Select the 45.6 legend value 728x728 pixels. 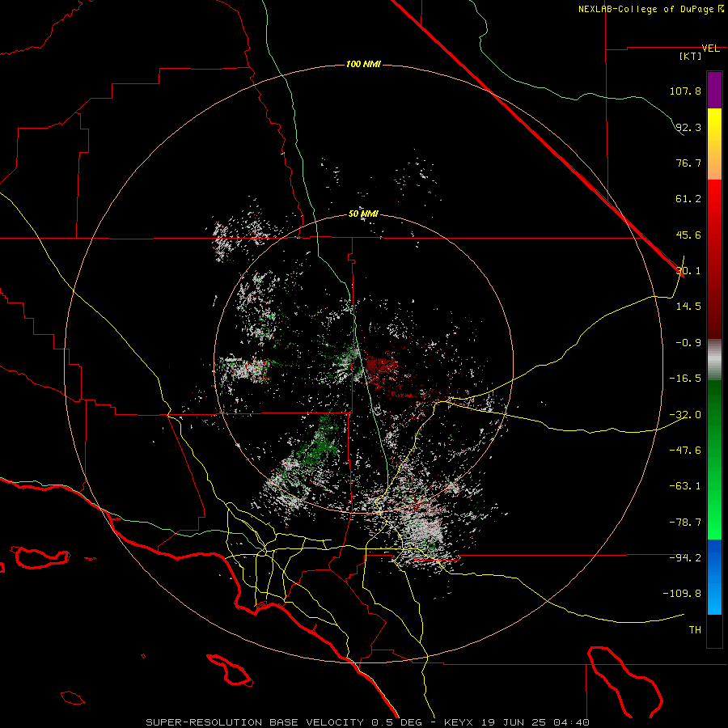(688, 235)
